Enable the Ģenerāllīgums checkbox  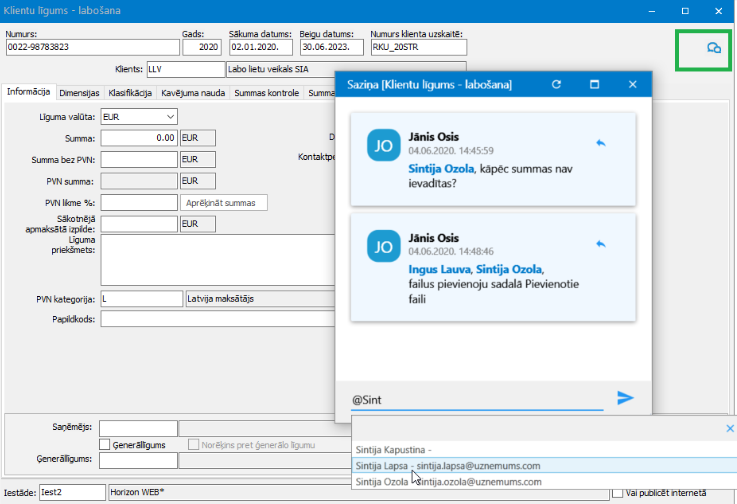[x=105, y=444]
